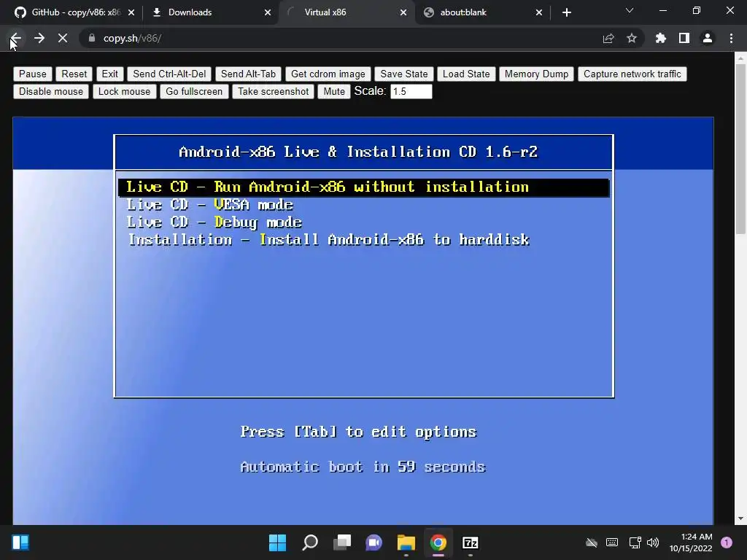Select Live CD Debug mode entry
The width and height of the screenshot is (747, 560).
coord(214,222)
